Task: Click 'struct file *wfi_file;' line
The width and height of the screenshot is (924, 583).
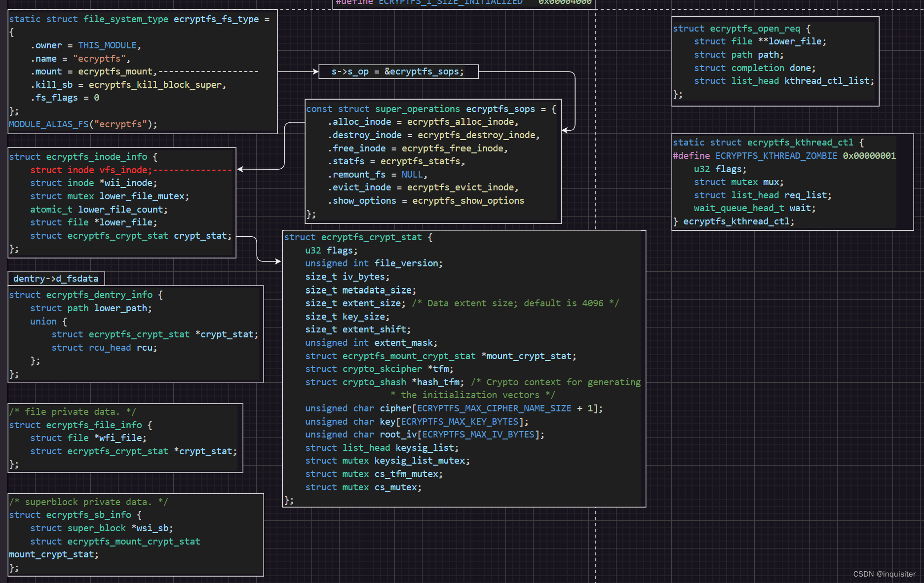Action: tap(88, 438)
